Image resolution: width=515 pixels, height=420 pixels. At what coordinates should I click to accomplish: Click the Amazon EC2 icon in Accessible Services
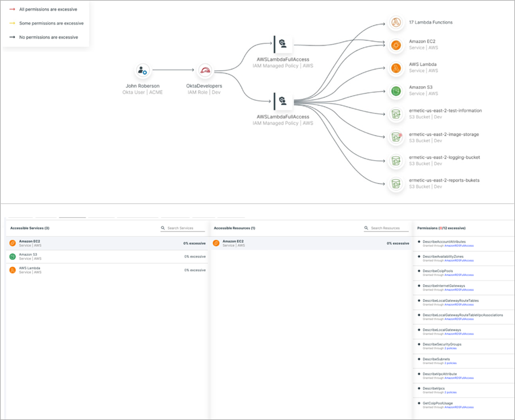[13, 243]
